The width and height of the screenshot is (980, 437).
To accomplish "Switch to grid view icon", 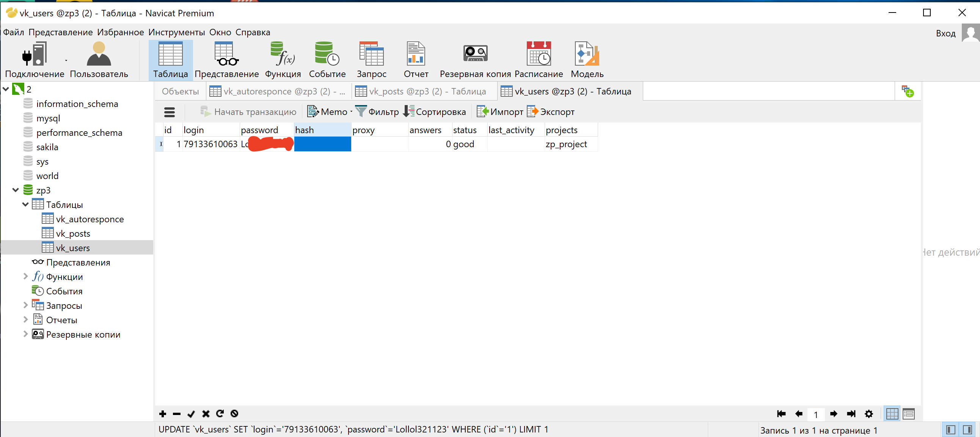I will coord(892,414).
